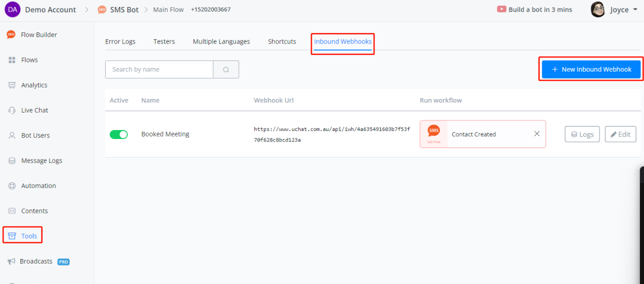Edit the Booked Meeting webhook
This screenshot has width=644, height=284.
coord(620,134)
